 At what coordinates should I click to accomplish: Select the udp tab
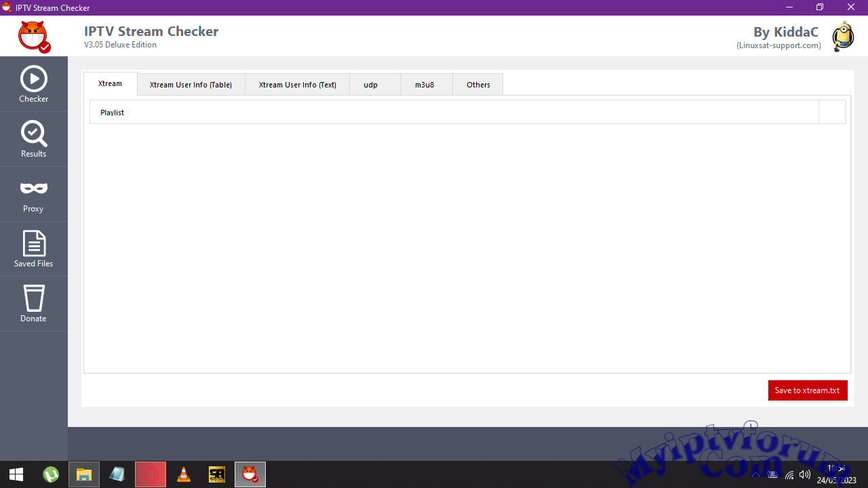(x=370, y=84)
